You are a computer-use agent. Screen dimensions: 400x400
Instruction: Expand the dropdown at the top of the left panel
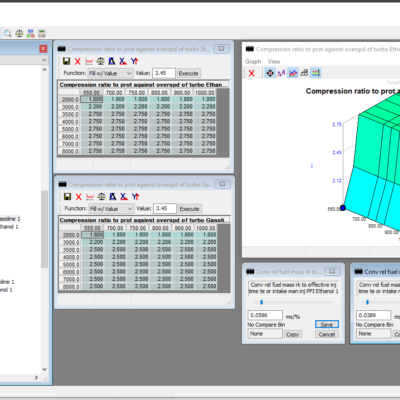[x=44, y=60]
